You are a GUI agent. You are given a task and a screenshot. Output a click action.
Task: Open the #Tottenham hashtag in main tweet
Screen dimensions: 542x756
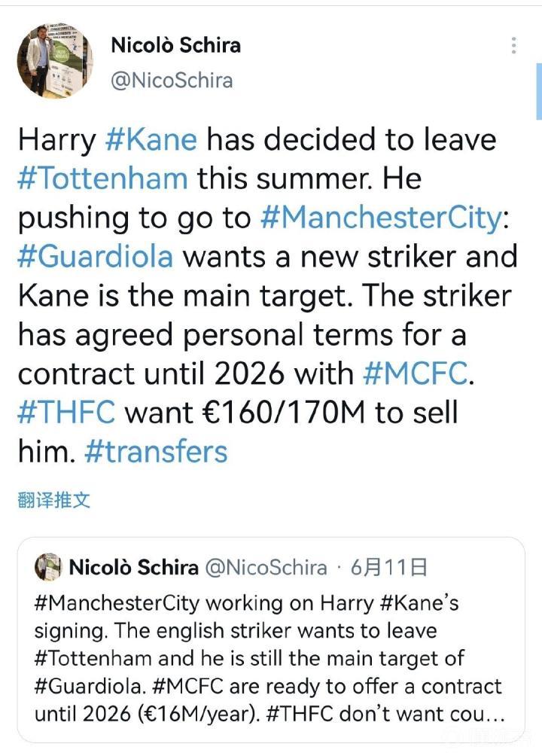(102, 178)
